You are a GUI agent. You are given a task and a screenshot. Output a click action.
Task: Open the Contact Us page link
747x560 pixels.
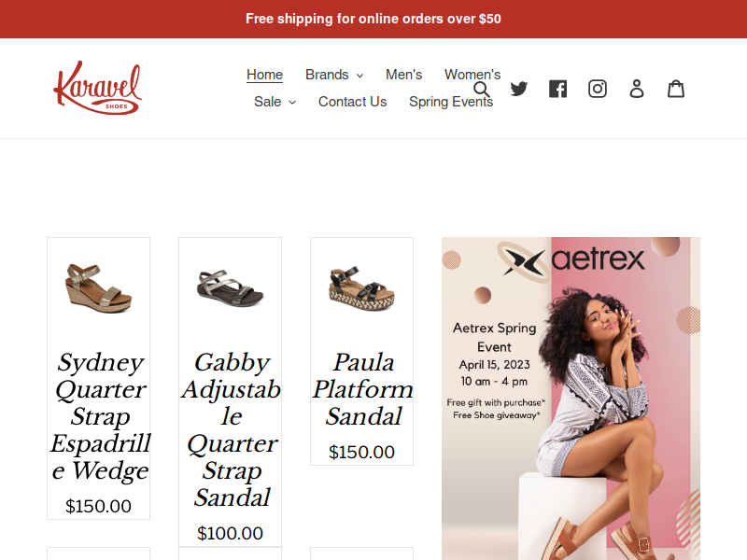[x=352, y=102]
